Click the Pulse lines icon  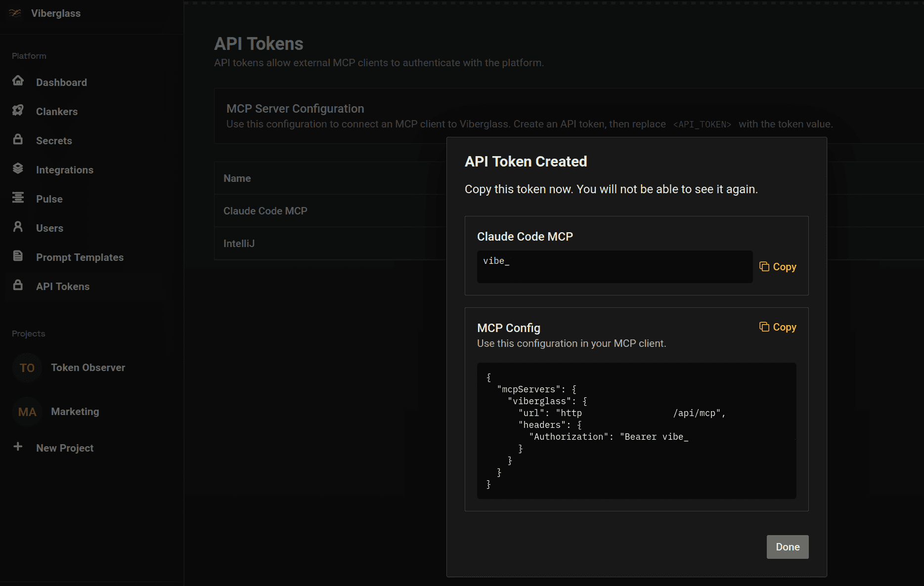click(18, 198)
